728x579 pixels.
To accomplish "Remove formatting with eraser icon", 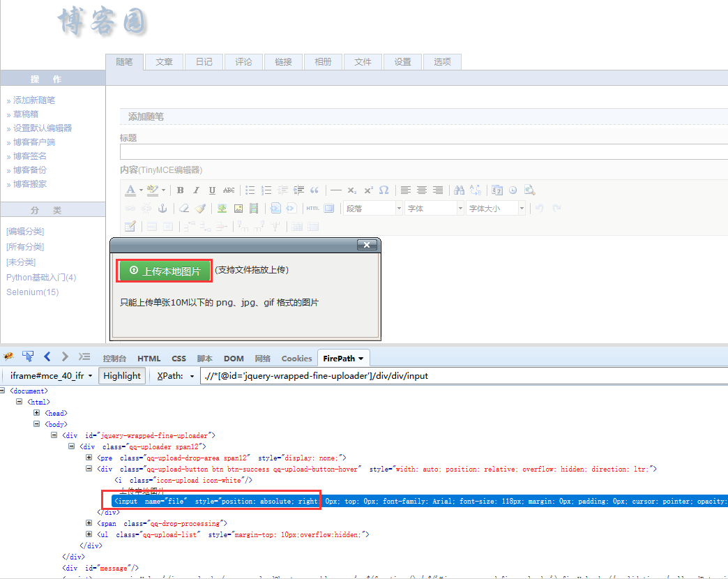I will pyautogui.click(x=184, y=208).
